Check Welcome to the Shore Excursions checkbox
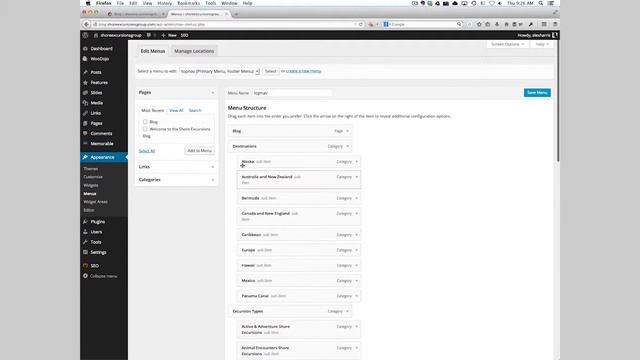The height and width of the screenshot is (360, 640). 145,129
